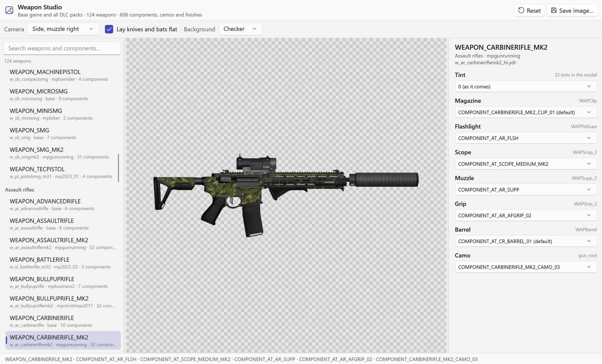Open the Magazine component dropdown
The height and width of the screenshot is (364, 602).
[526, 112]
